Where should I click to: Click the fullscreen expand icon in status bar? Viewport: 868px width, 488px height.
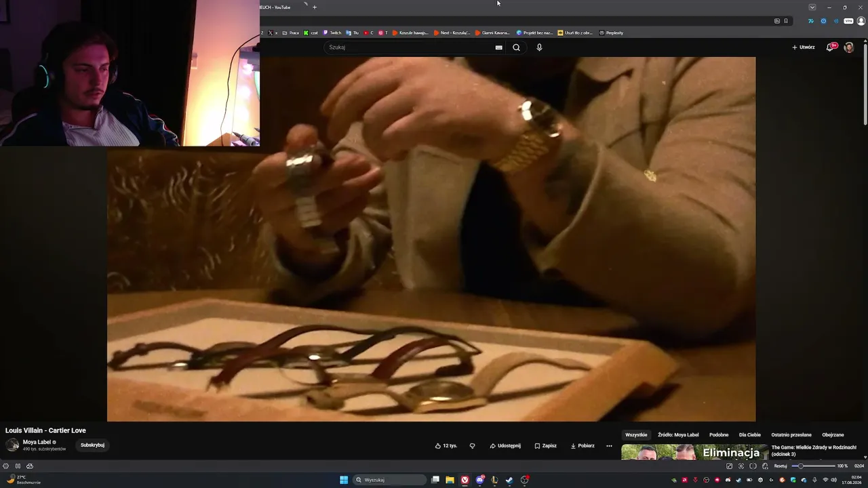click(730, 466)
